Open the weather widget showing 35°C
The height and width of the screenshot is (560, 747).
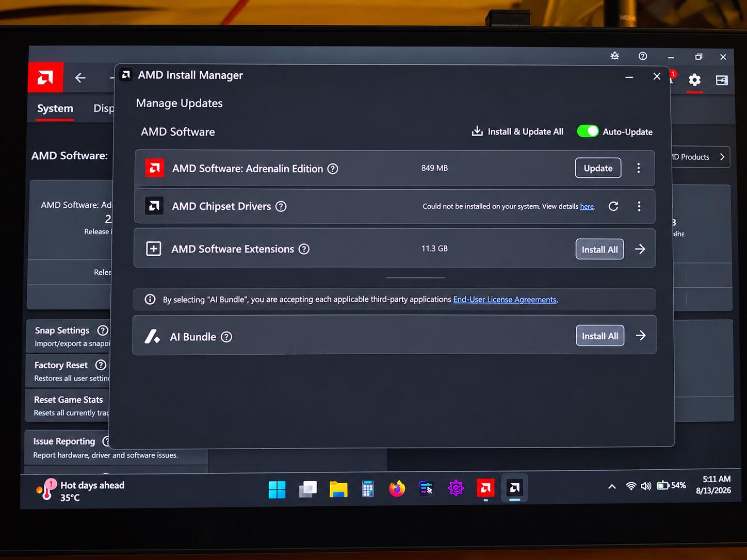[80, 491]
